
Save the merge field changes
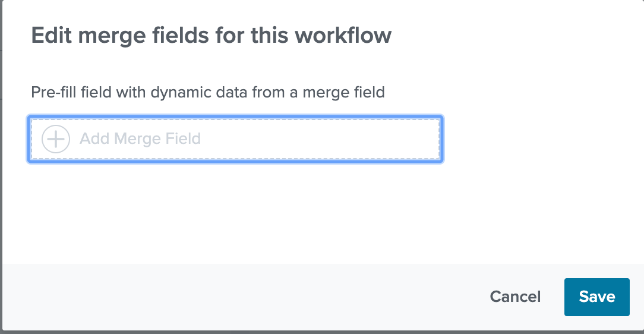pyautogui.click(x=596, y=297)
